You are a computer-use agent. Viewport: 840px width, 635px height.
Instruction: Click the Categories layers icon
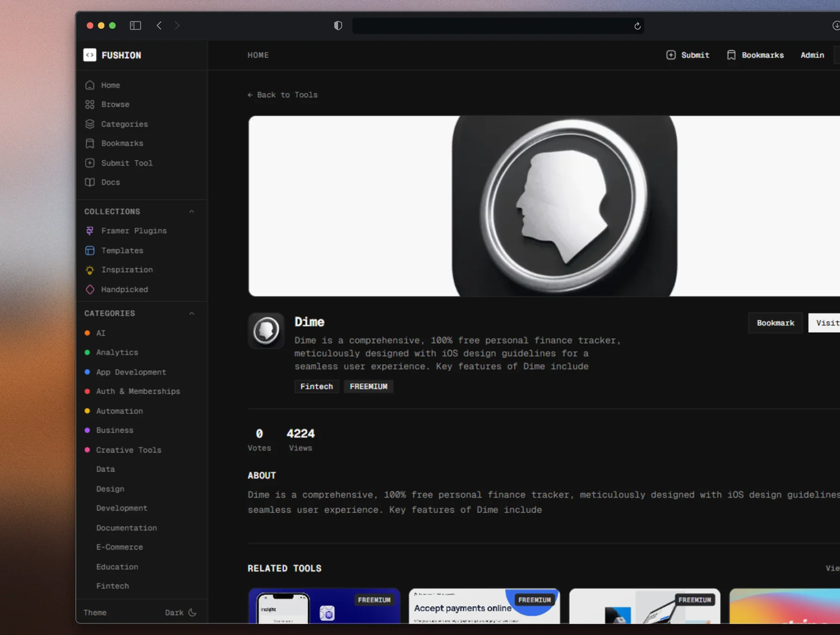click(x=90, y=124)
